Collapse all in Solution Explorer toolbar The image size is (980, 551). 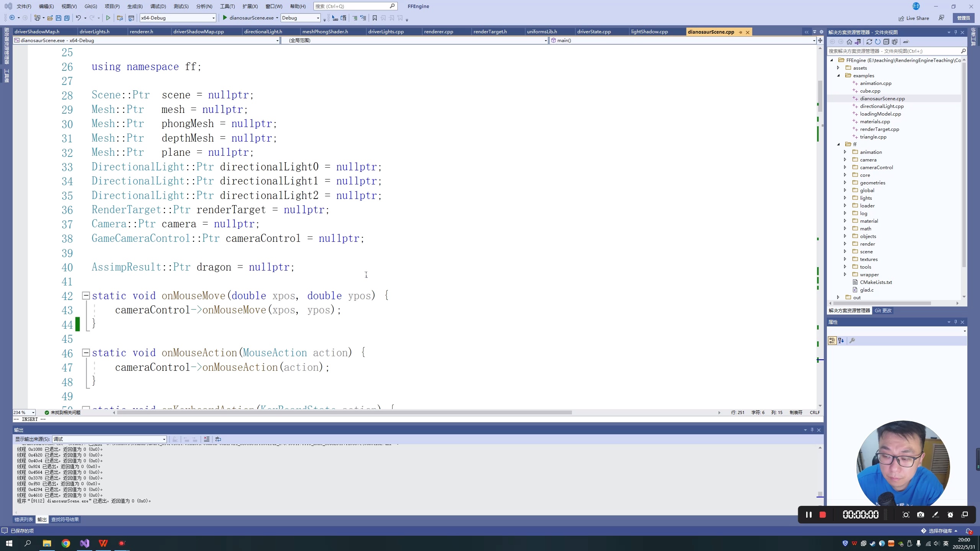[x=886, y=42]
